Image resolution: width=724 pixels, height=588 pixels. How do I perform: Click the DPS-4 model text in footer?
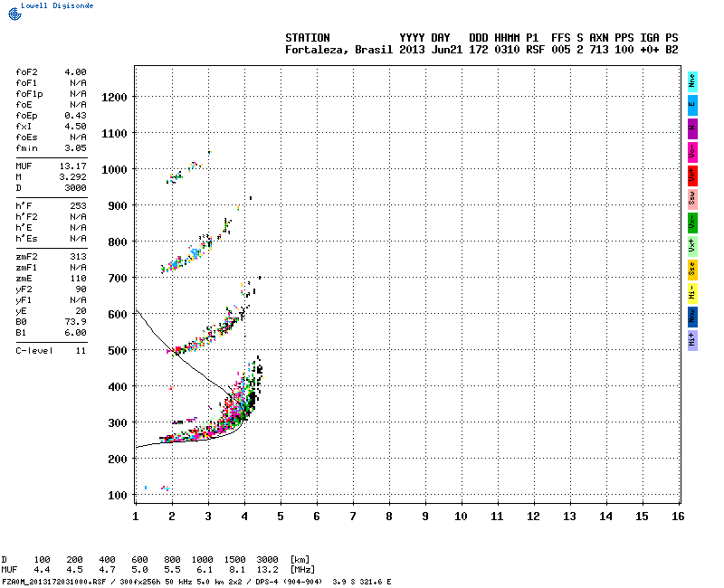click(267, 582)
